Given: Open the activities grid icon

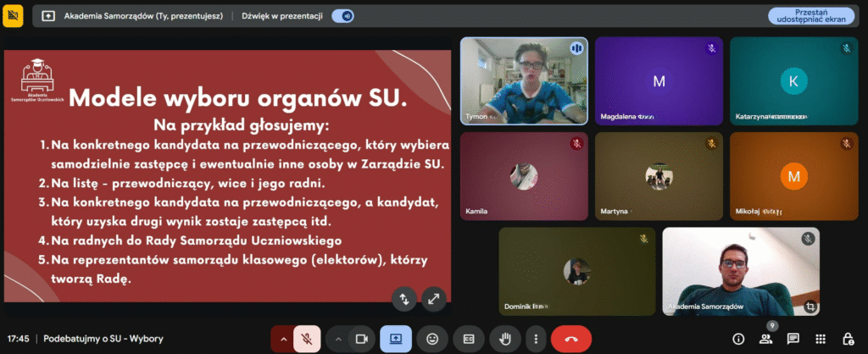Looking at the screenshot, I should click(821, 339).
